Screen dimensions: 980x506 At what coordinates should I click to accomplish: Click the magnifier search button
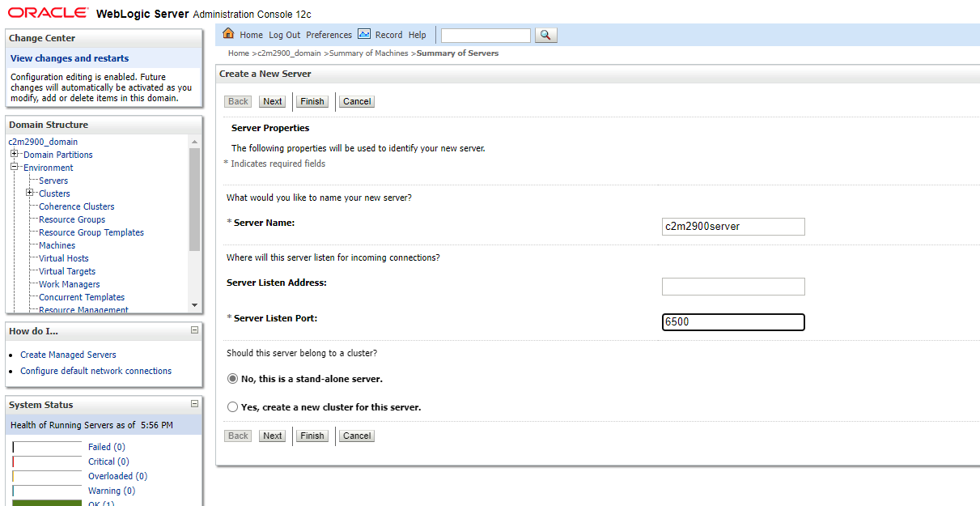point(546,35)
